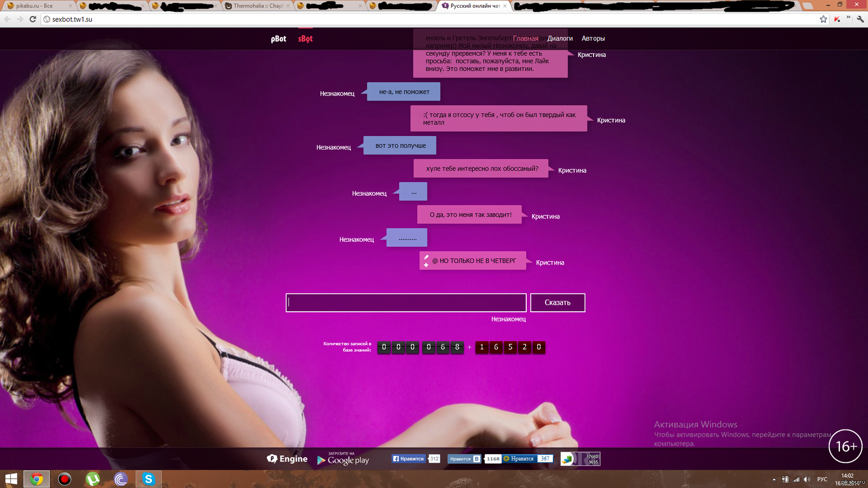
Task: Open the 'Диалоги' navigation menu item
Action: pyautogui.click(x=560, y=38)
